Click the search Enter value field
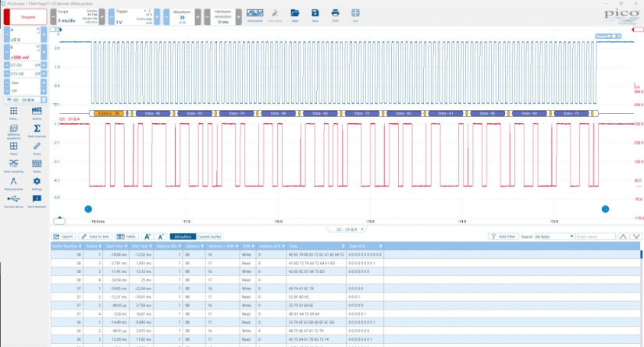Image resolution: width=644 pixels, height=347 pixels. coord(595,237)
